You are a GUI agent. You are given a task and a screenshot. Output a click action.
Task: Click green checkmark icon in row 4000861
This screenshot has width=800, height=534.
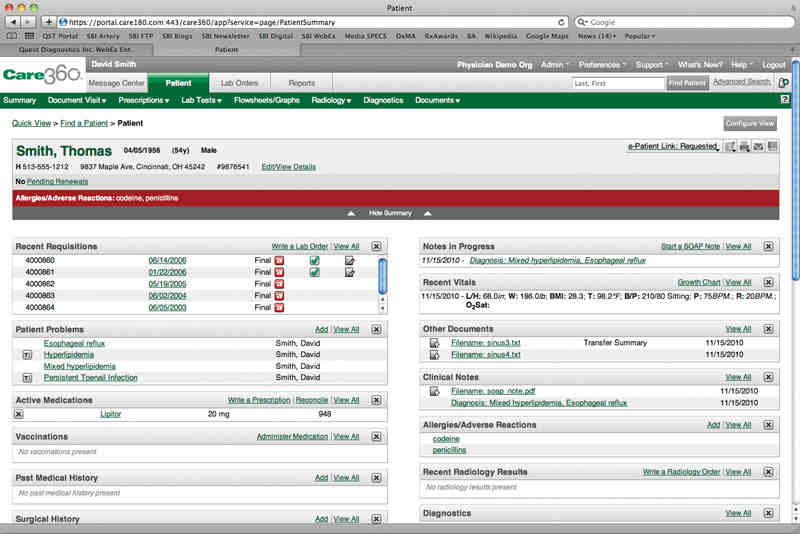pyautogui.click(x=314, y=272)
